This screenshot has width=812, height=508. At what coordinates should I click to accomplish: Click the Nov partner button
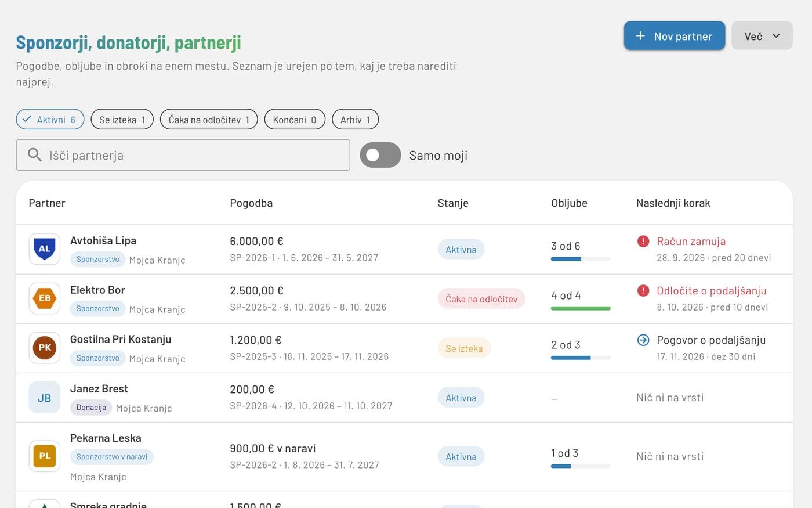click(x=675, y=36)
